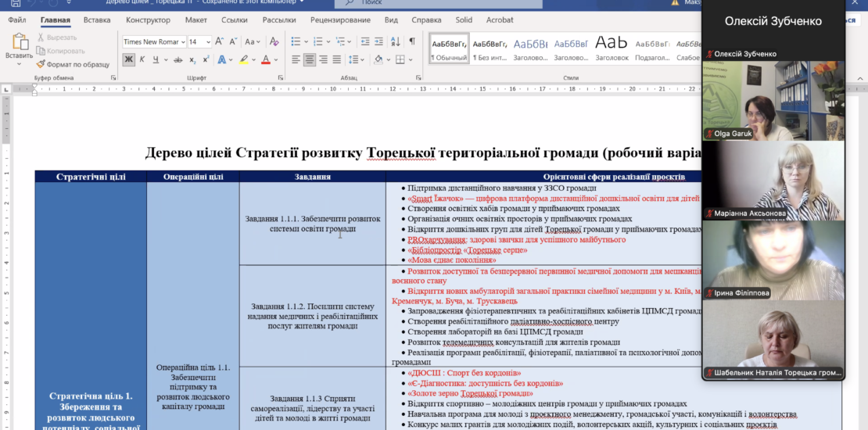Click the Завдання 1.1.1 table cell text

click(313, 224)
